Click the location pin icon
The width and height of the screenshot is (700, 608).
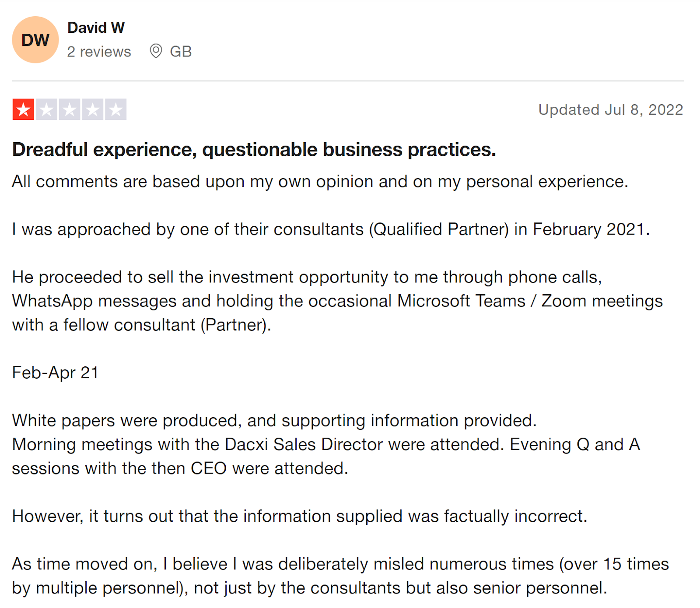pyautogui.click(x=156, y=51)
